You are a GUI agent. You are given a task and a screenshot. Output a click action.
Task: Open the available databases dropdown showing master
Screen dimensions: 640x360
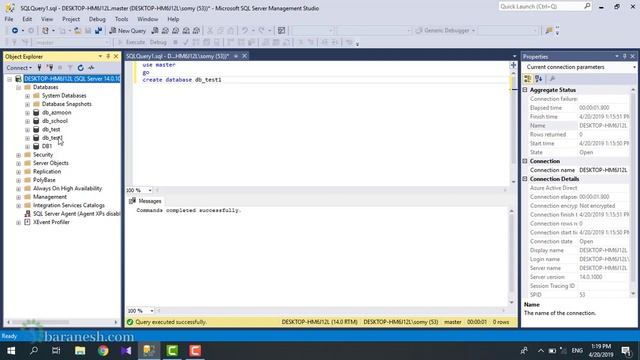(x=71, y=42)
